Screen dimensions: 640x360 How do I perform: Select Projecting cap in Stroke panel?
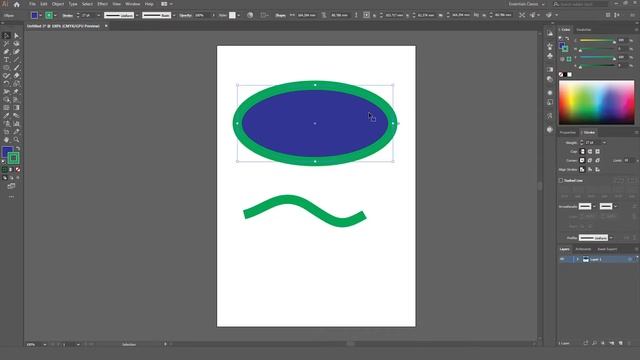pyautogui.click(x=598, y=151)
